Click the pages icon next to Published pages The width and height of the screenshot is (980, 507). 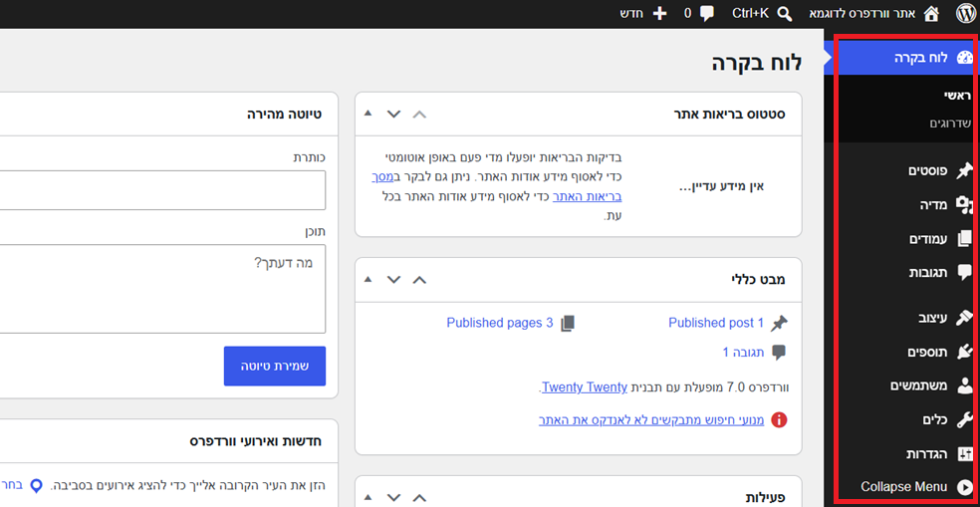pyautogui.click(x=568, y=323)
